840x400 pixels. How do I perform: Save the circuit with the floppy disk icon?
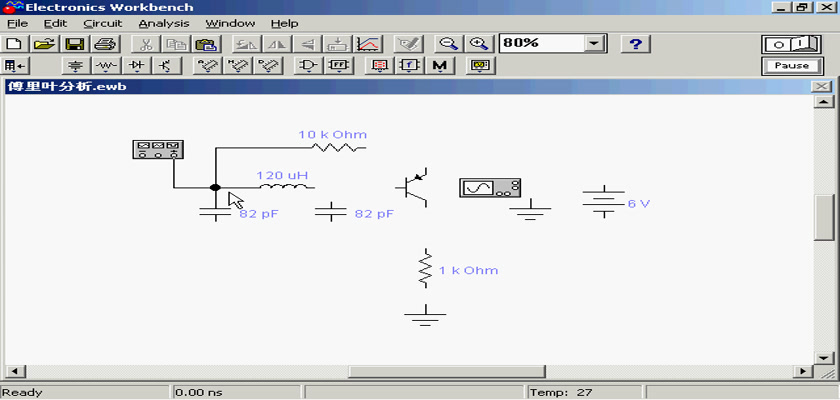coord(75,44)
